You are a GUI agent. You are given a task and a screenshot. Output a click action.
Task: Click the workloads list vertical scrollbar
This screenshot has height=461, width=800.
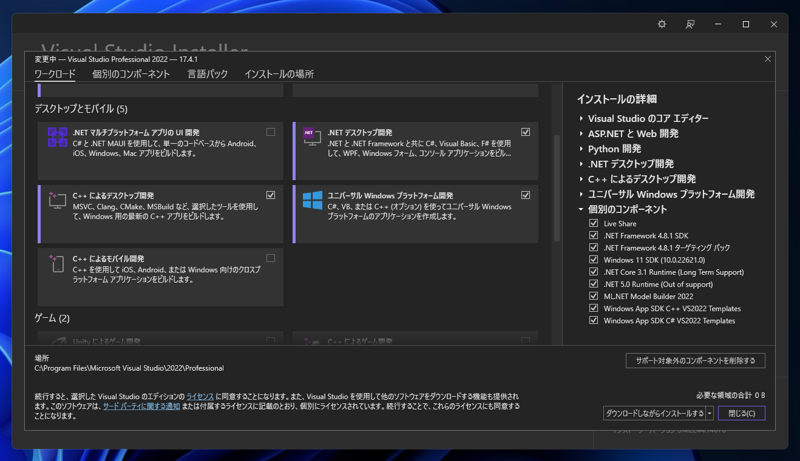[x=557, y=188]
